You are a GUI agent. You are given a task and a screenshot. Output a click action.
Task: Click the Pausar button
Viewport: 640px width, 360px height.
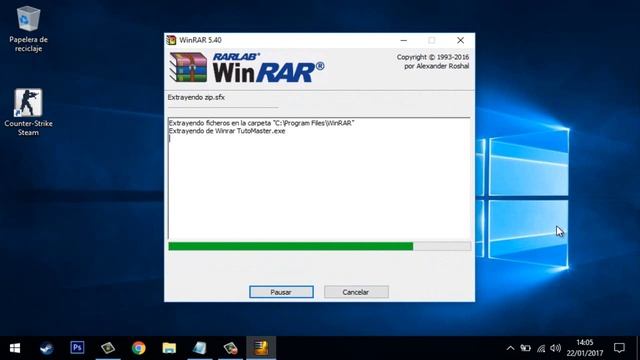pyautogui.click(x=281, y=292)
